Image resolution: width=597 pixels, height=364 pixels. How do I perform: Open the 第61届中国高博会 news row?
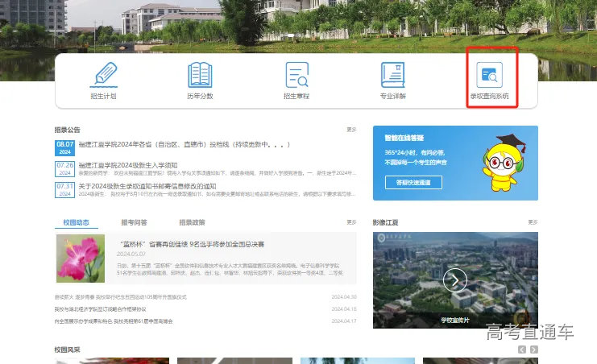[114, 321]
